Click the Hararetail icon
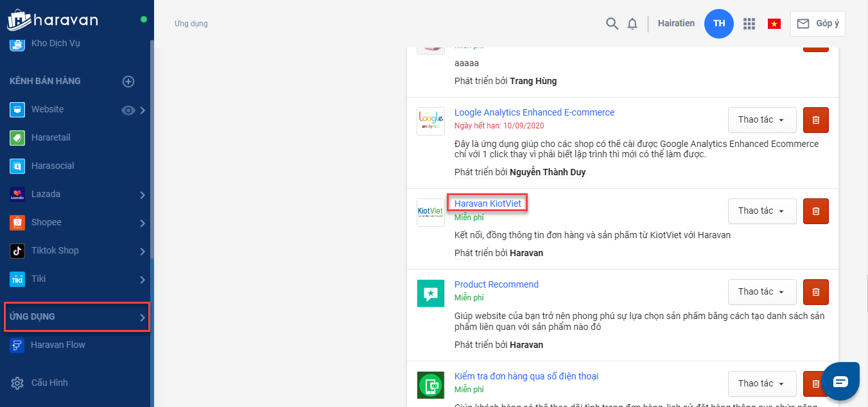This screenshot has height=407, width=868. coord(17,138)
